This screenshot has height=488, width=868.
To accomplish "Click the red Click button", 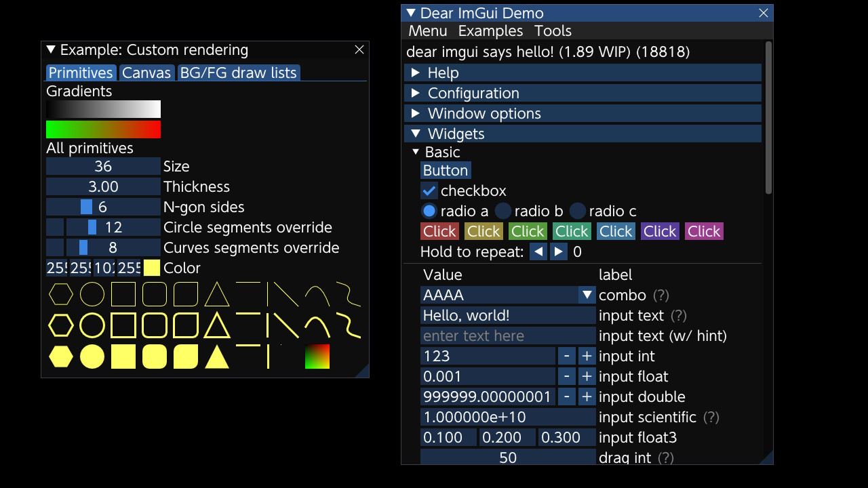I will tap(440, 231).
